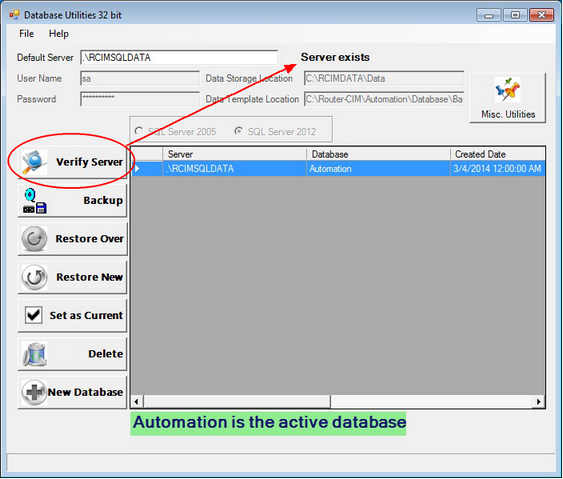Image resolution: width=563 pixels, height=479 pixels.
Task: Click the scroll right arrow in grid
Action: (538, 401)
